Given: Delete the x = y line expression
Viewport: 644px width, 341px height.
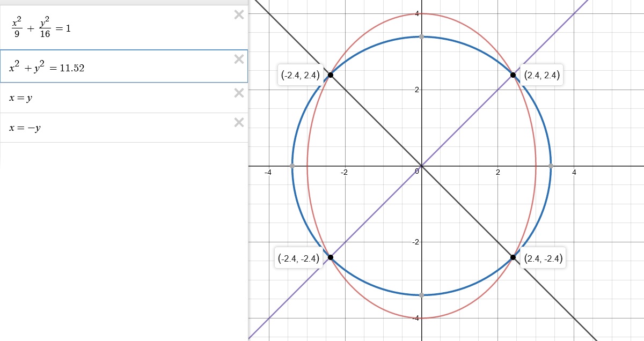Looking at the screenshot, I should coord(239,93).
